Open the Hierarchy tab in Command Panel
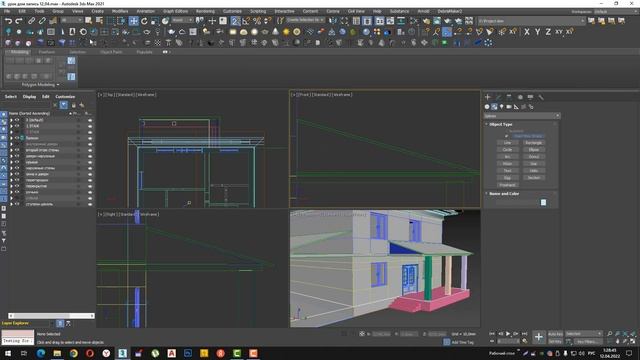This screenshot has width=640, height=360. point(509,97)
